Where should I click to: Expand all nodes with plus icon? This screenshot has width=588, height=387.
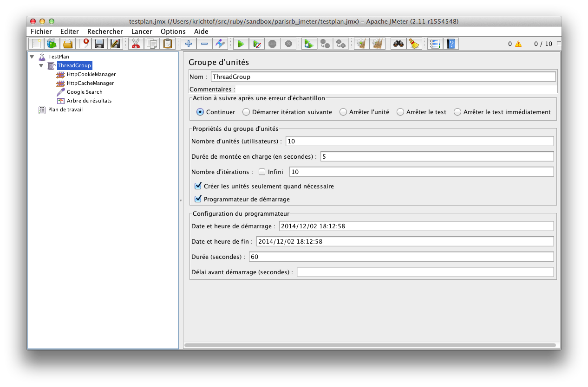pyautogui.click(x=189, y=44)
